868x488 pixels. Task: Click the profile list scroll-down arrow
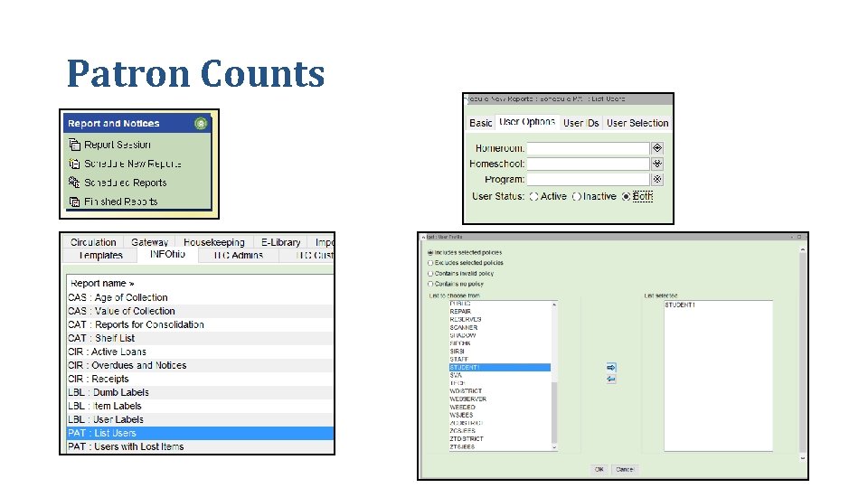(554, 447)
